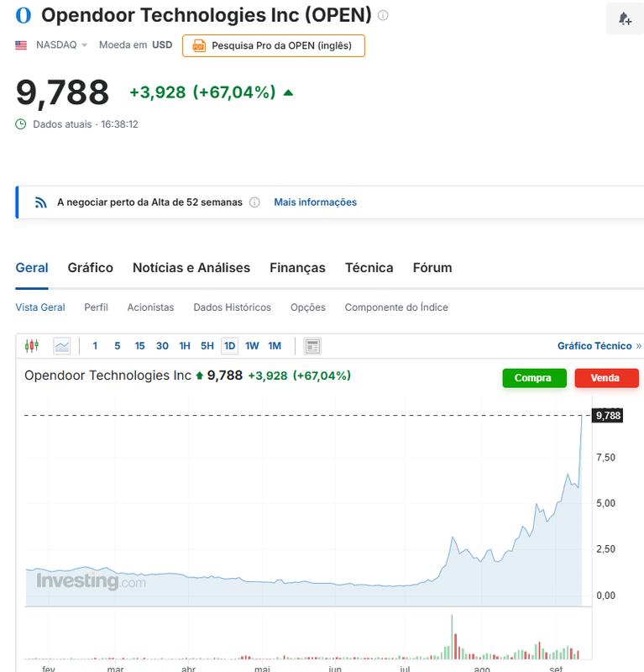Open the Técnica tab
Image resolution: width=644 pixels, height=672 pixels.
tap(369, 268)
